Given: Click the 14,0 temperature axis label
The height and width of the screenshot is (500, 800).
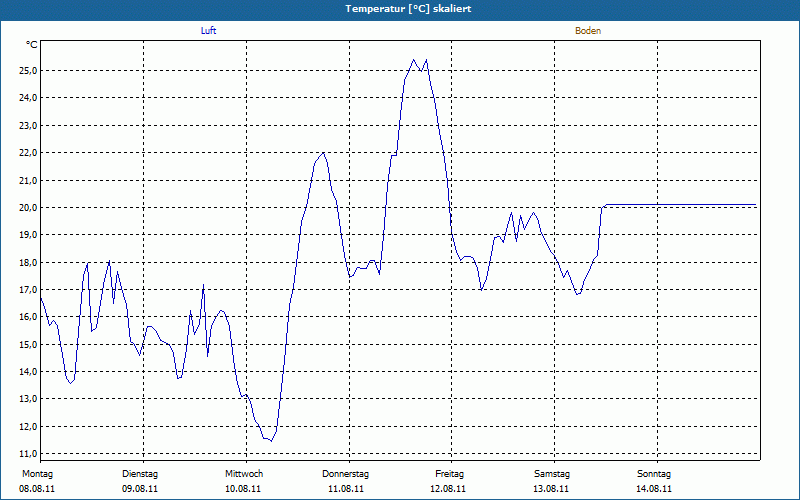Looking at the screenshot, I should coord(28,371).
